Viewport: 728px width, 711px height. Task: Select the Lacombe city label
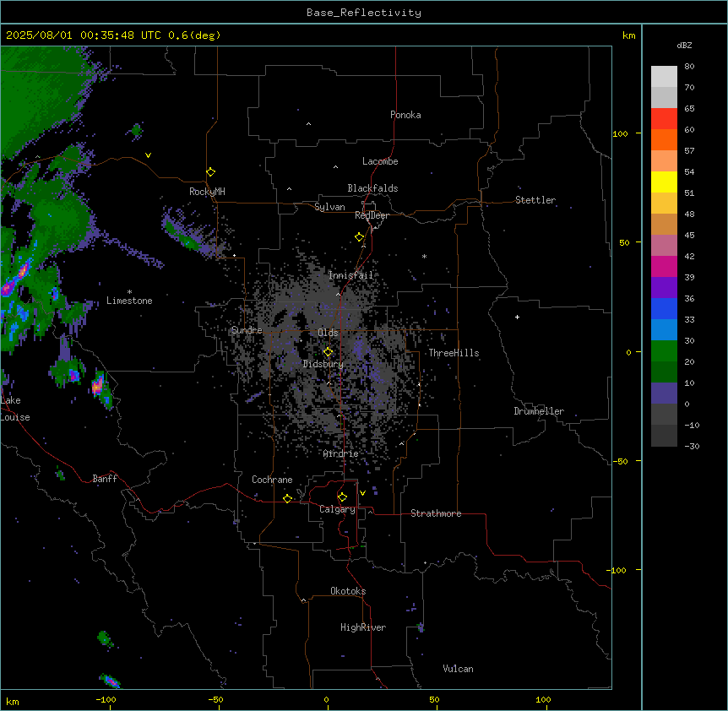tap(380, 161)
